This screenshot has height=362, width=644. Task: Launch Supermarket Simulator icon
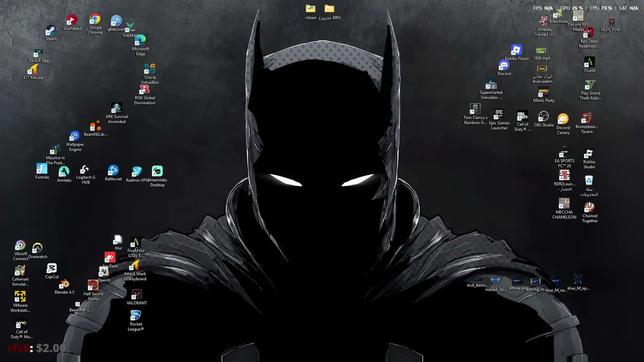point(491,89)
